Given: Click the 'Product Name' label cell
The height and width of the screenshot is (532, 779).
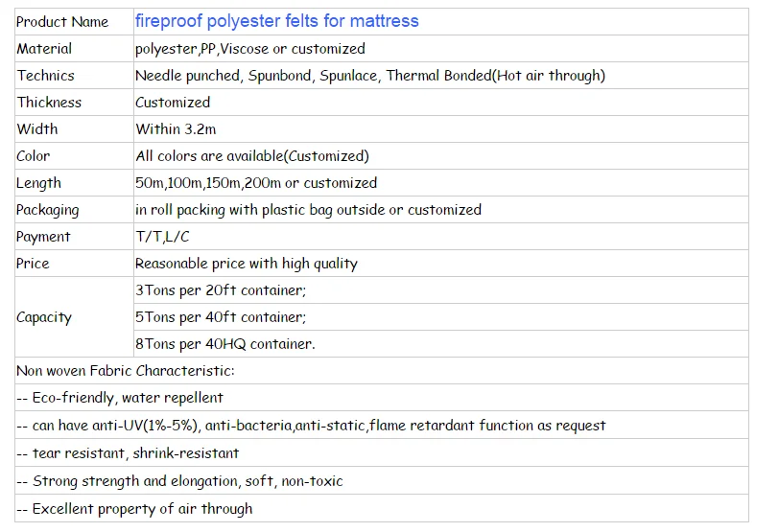Looking at the screenshot, I should tap(62, 22).
